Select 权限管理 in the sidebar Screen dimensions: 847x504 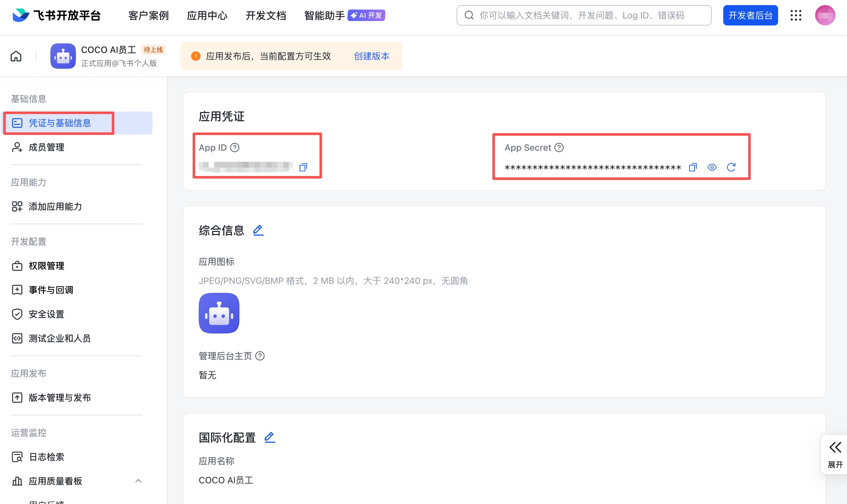pyautogui.click(x=46, y=266)
